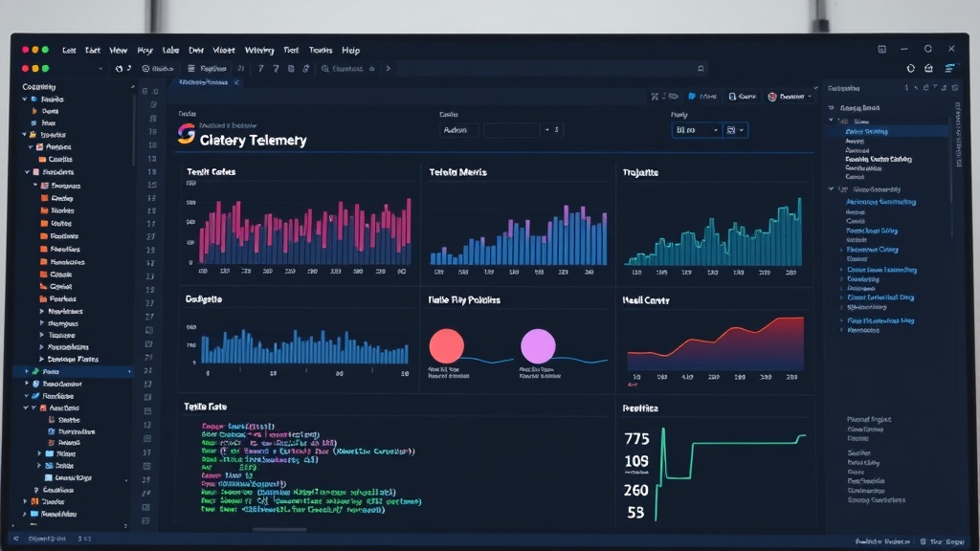Click the Clatery Telemetry heading
Viewport: 980px width, 551px height.
pyautogui.click(x=253, y=140)
